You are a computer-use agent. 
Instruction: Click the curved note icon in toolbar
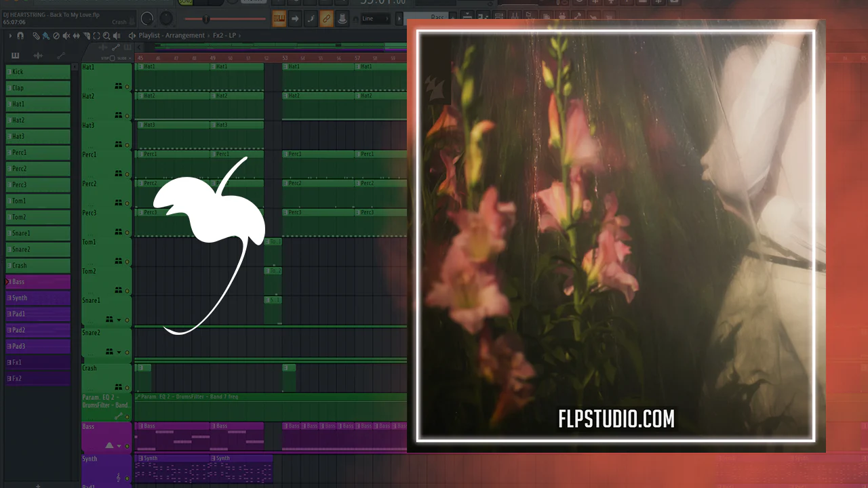click(x=311, y=19)
